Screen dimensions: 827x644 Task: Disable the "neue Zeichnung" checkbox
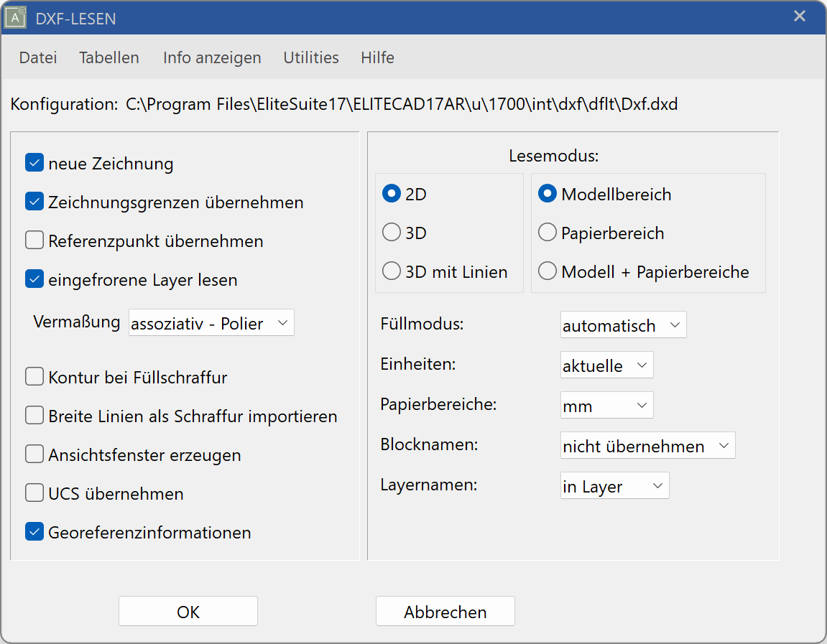pos(34,162)
